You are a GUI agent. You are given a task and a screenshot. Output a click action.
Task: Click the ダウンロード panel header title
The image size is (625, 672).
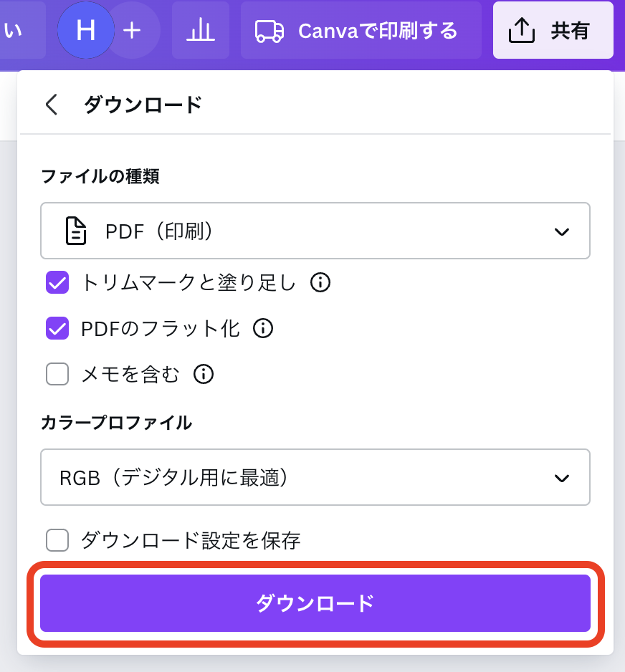pyautogui.click(x=143, y=105)
